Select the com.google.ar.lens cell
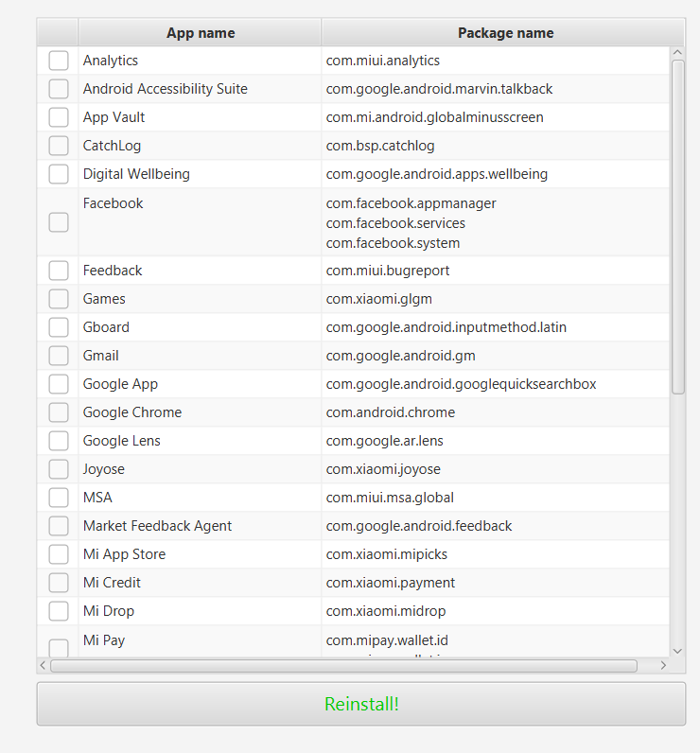This screenshot has width=700, height=753. (x=495, y=441)
